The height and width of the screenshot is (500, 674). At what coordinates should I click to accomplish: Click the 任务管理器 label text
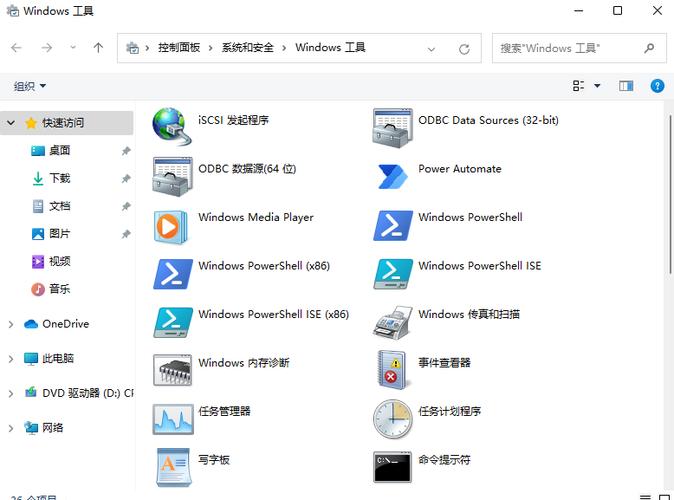click(224, 411)
